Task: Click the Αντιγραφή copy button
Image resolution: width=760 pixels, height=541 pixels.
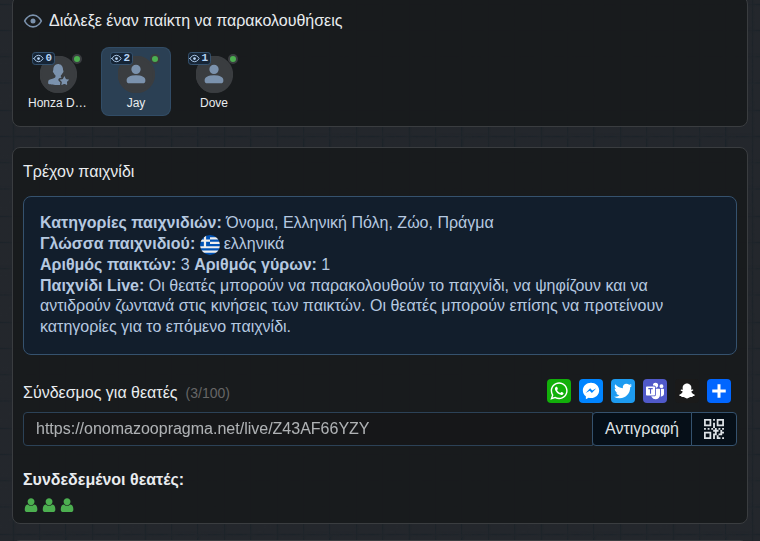Action: click(642, 429)
